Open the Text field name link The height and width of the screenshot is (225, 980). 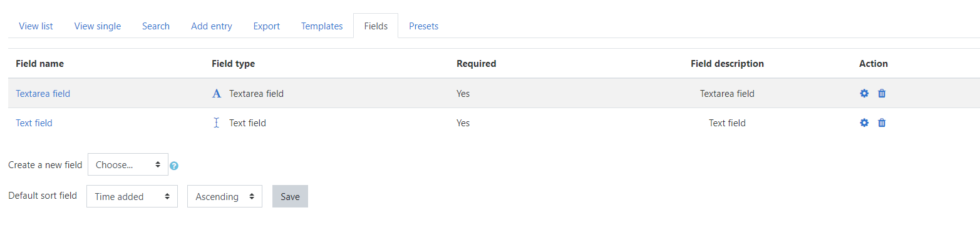point(34,123)
